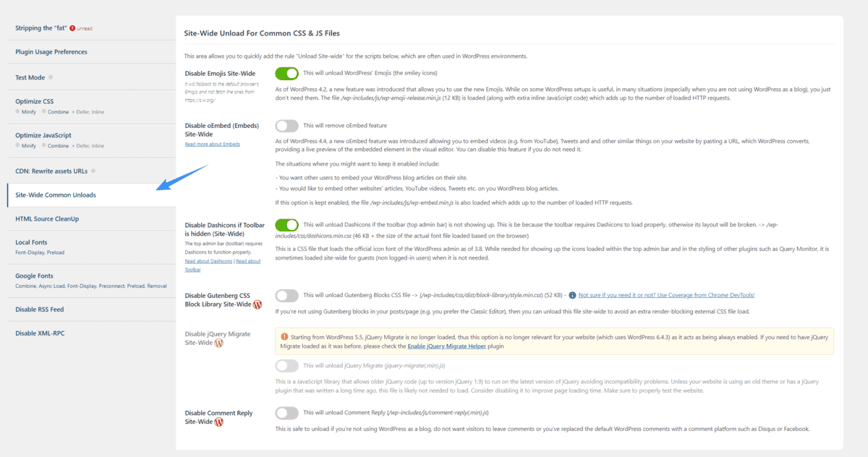
Task: Click WordPress logo beside Comment Reply label
Action: [219, 422]
